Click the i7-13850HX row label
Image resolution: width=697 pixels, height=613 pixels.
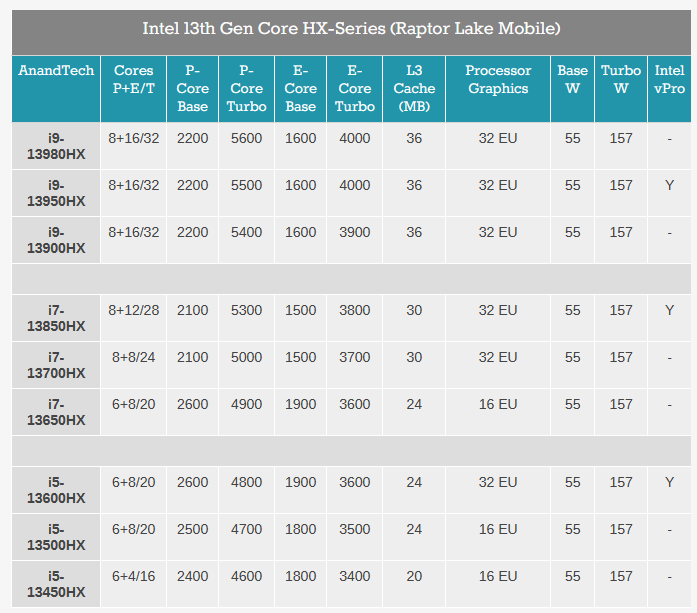coord(56,318)
